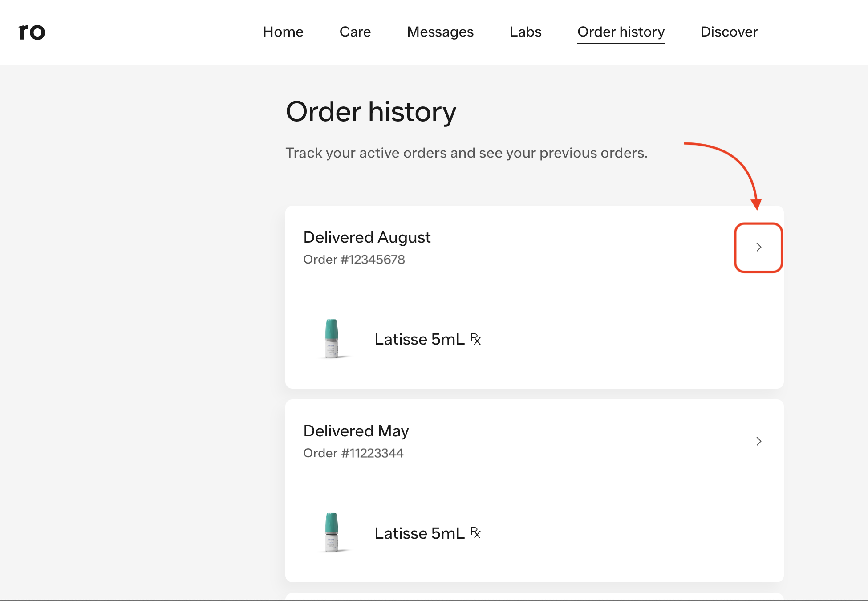Open Messages in the top navigation
The image size is (868, 601).
point(440,32)
